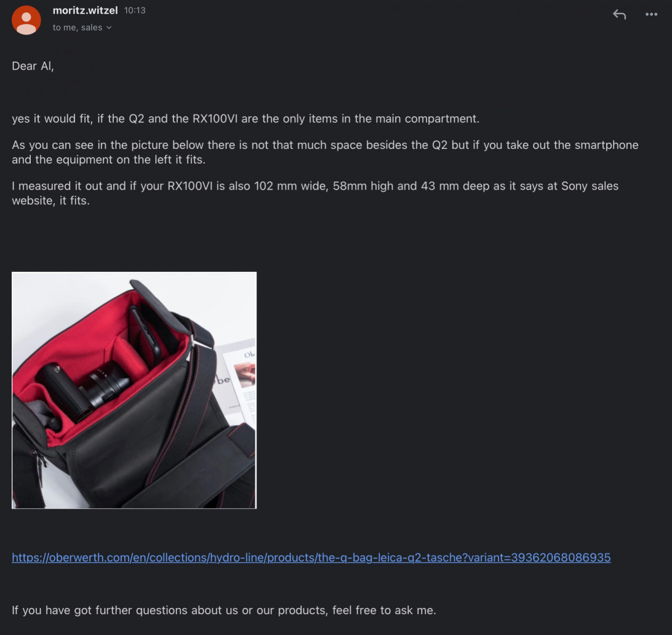
Task: Select the sender name moritz.witzel
Action: tap(86, 10)
